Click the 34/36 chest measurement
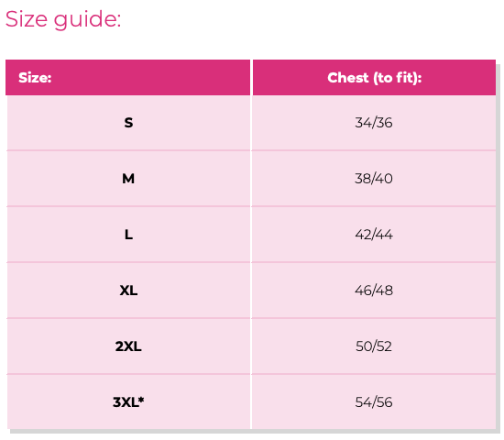 pyautogui.click(x=374, y=123)
